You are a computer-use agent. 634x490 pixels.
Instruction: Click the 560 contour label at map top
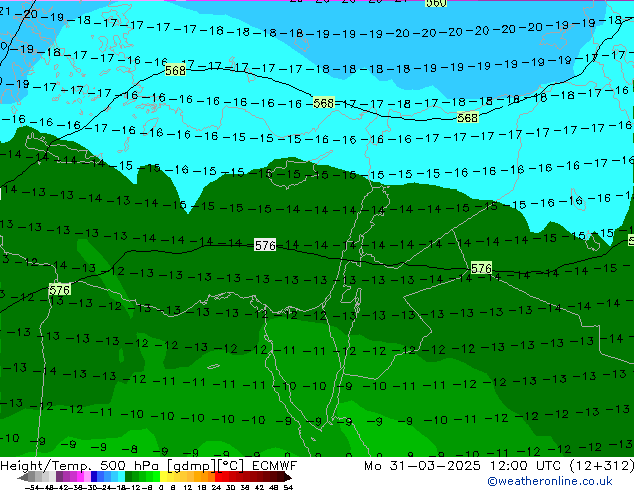pos(436,3)
